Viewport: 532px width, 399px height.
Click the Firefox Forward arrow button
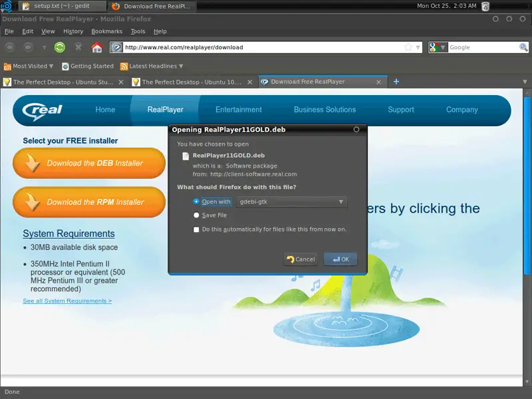pyautogui.click(x=28, y=47)
